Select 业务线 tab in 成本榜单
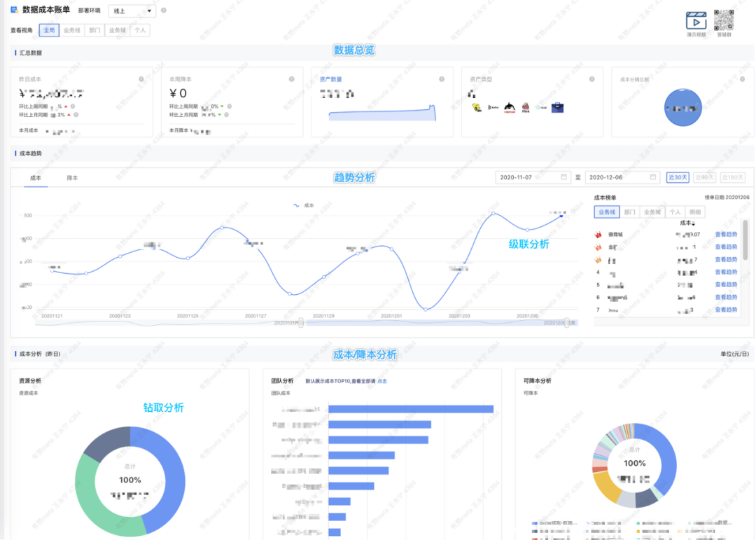The width and height of the screenshot is (756, 540). click(606, 212)
